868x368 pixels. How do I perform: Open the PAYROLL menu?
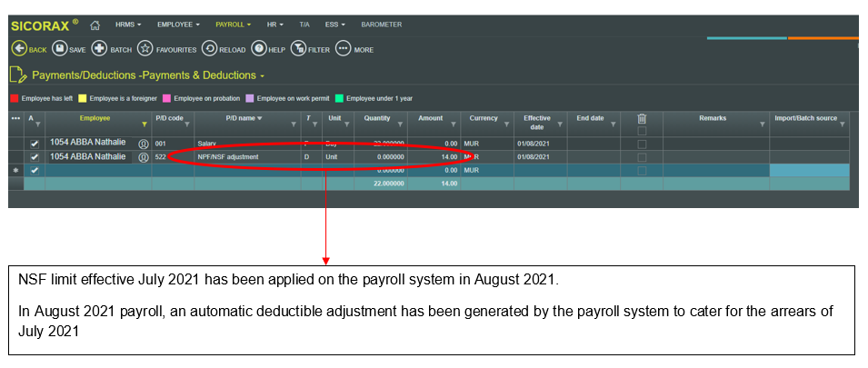pyautogui.click(x=233, y=25)
